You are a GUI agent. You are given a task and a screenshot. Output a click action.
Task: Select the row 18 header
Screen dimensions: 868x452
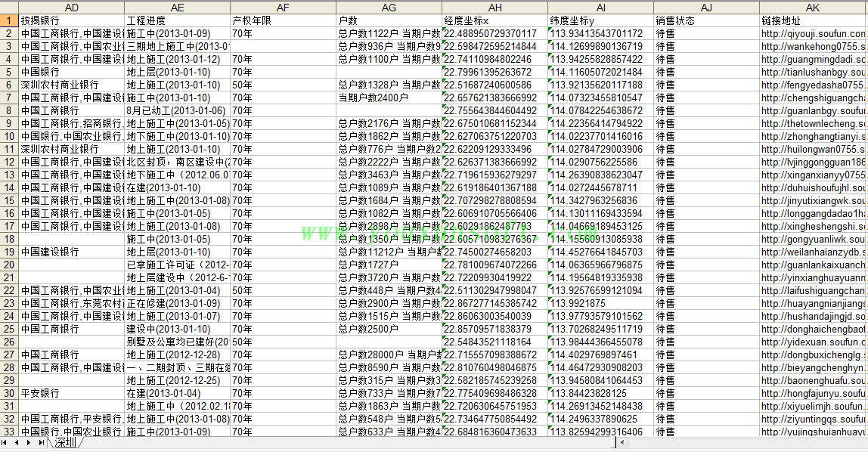tap(9, 239)
